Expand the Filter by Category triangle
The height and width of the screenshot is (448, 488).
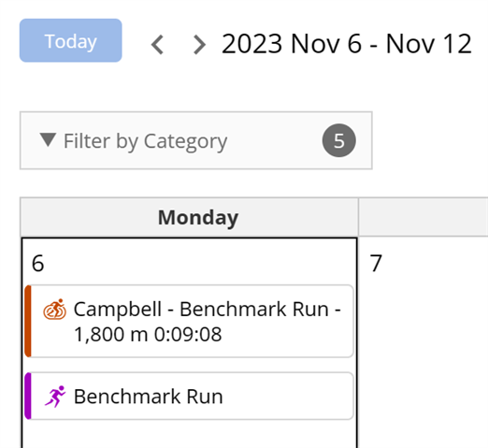point(48,139)
